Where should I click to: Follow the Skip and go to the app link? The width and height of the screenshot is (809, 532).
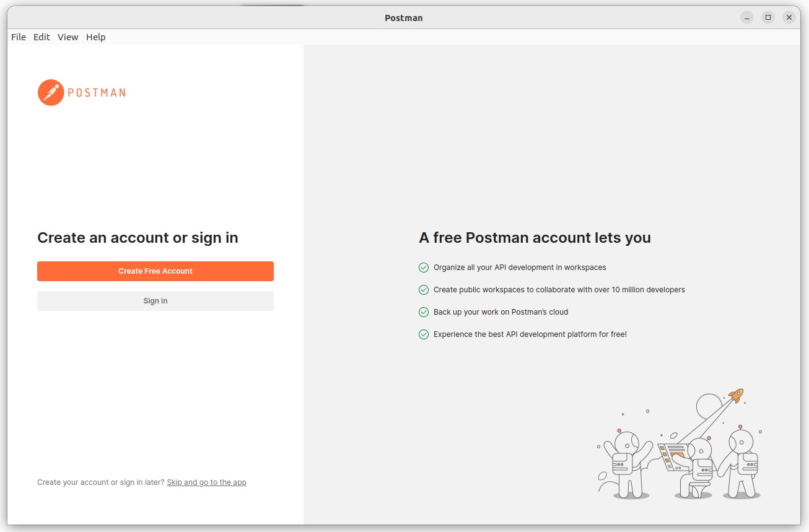tap(206, 482)
